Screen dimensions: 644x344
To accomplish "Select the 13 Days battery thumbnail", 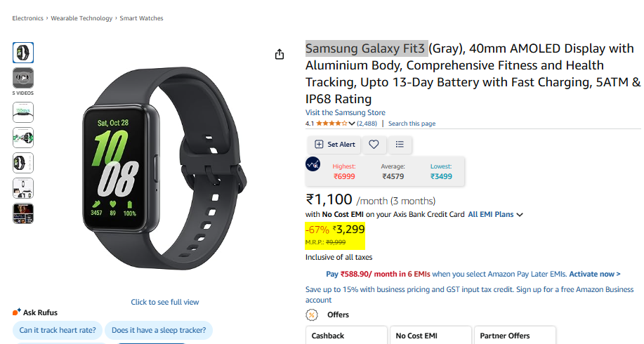I will pyautogui.click(x=23, y=112).
